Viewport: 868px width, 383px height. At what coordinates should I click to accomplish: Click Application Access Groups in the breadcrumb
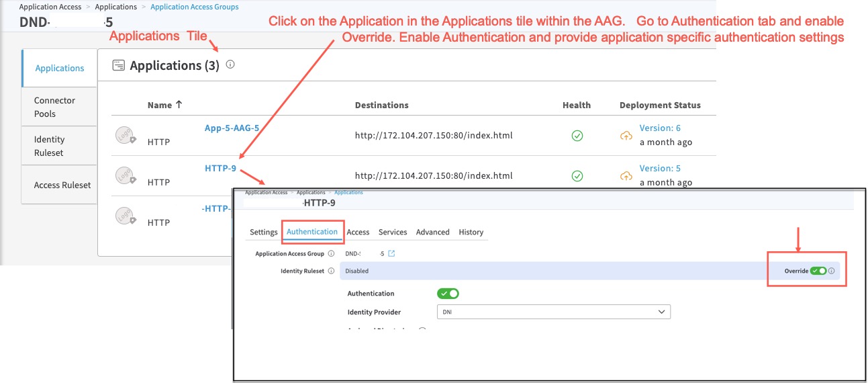[194, 7]
